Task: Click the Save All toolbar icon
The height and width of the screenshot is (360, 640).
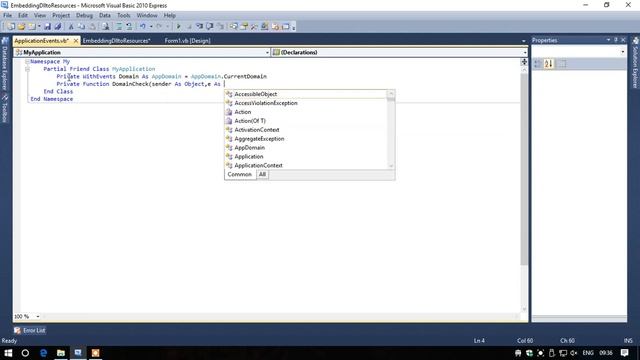Action: click(x=58, y=27)
